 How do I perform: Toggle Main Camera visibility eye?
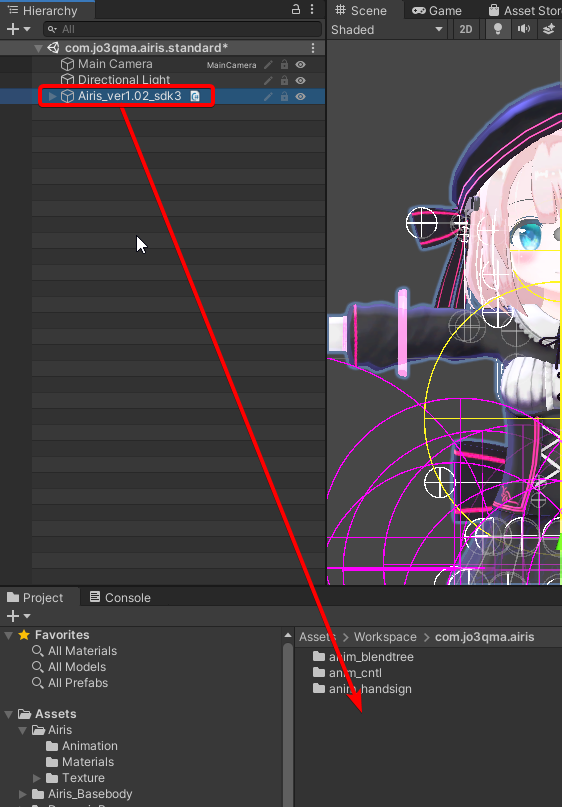click(301, 65)
